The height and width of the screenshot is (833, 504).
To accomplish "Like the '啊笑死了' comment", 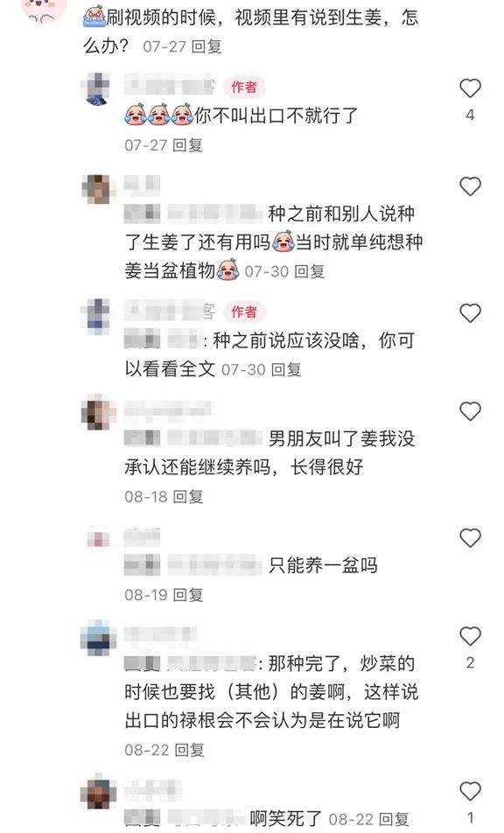I will click(x=470, y=791).
